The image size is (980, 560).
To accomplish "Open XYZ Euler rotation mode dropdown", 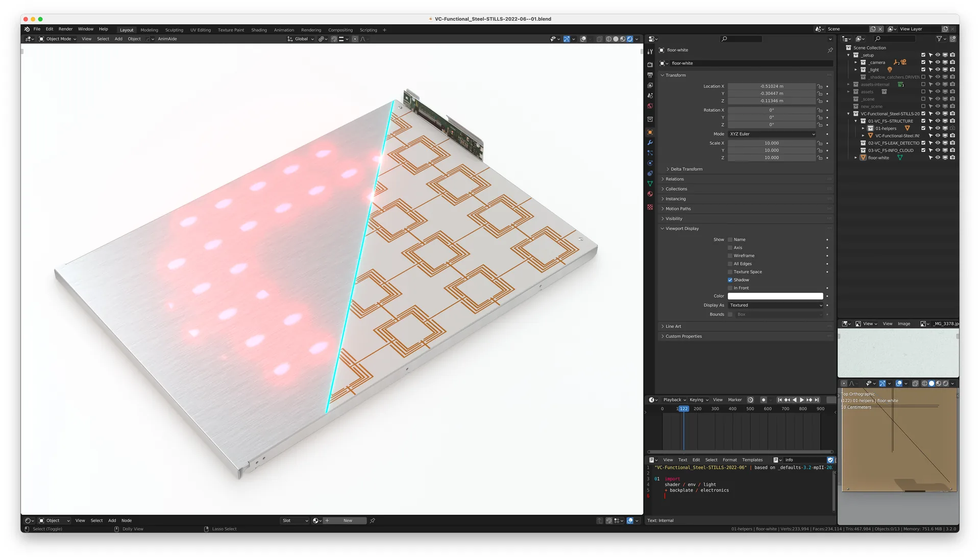I will point(772,134).
